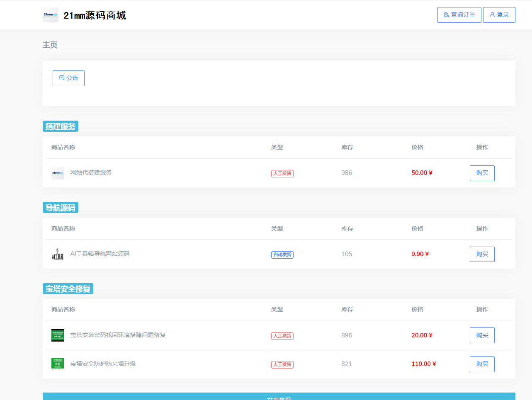Open the 宝塔安全防护防火墙升级 product name

pyautogui.click(x=103, y=364)
